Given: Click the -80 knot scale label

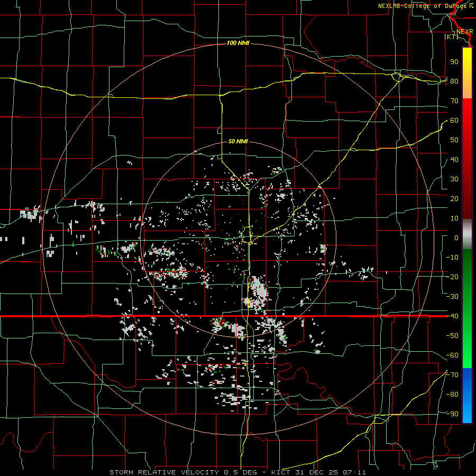Looking at the screenshot, I should tap(452, 395).
